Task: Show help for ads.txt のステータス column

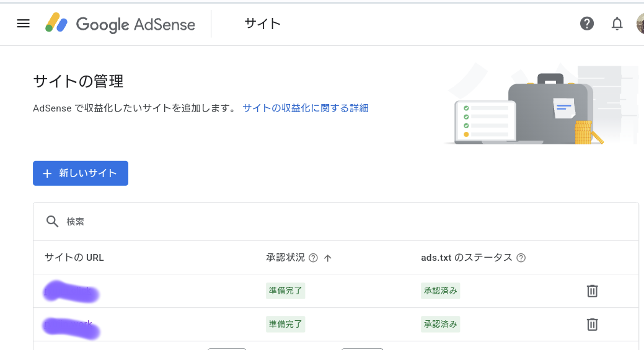Action: click(x=521, y=258)
